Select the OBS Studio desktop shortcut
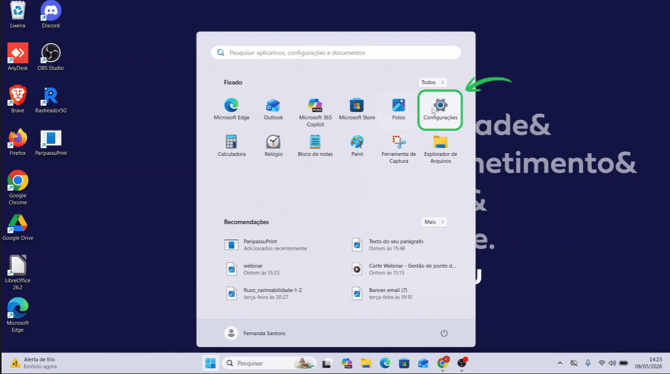670x374 pixels. [50, 57]
